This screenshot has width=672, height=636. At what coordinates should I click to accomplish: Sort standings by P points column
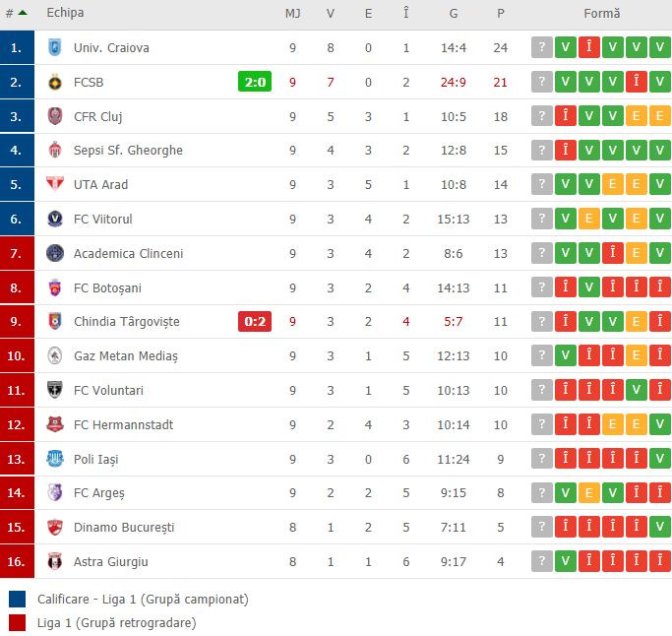coord(501,14)
